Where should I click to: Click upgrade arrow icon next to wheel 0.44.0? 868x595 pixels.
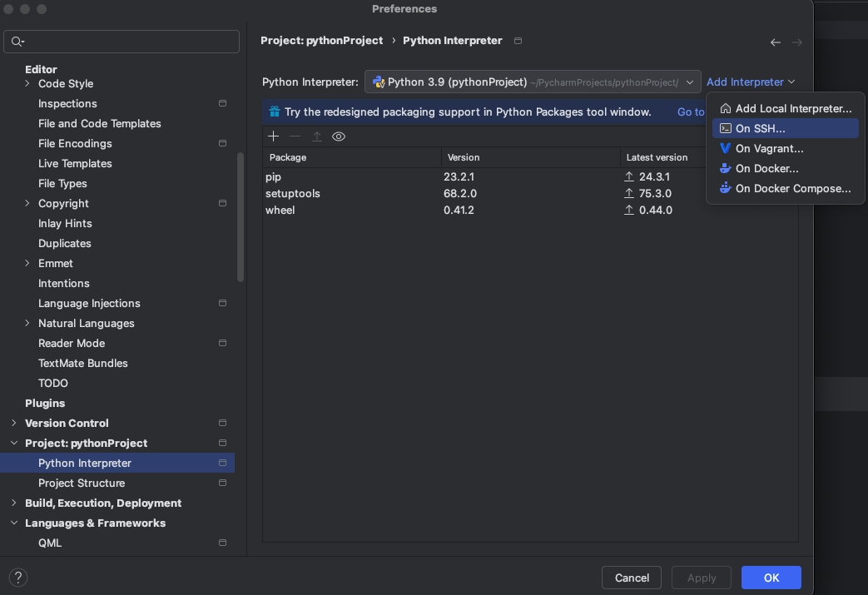tap(629, 210)
